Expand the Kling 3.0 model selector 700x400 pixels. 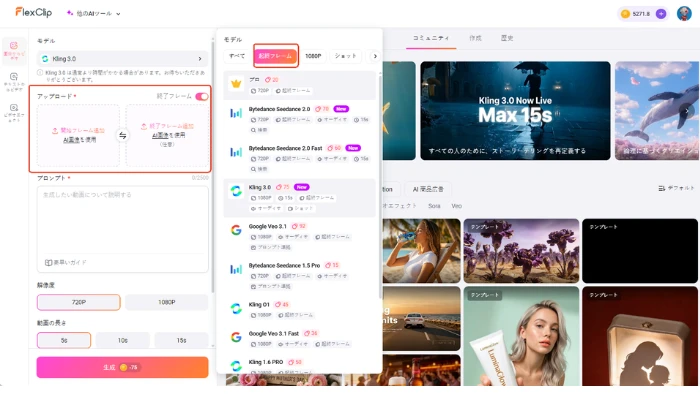[122, 59]
